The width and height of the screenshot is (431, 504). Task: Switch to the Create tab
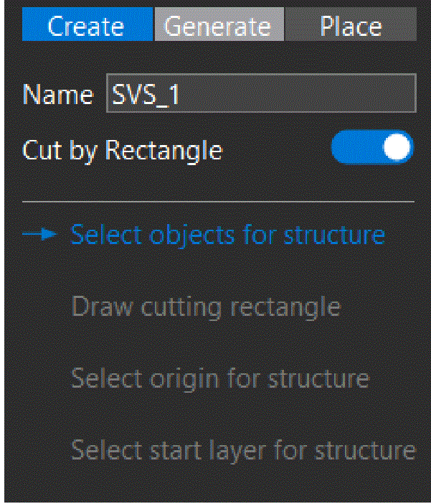point(87,24)
